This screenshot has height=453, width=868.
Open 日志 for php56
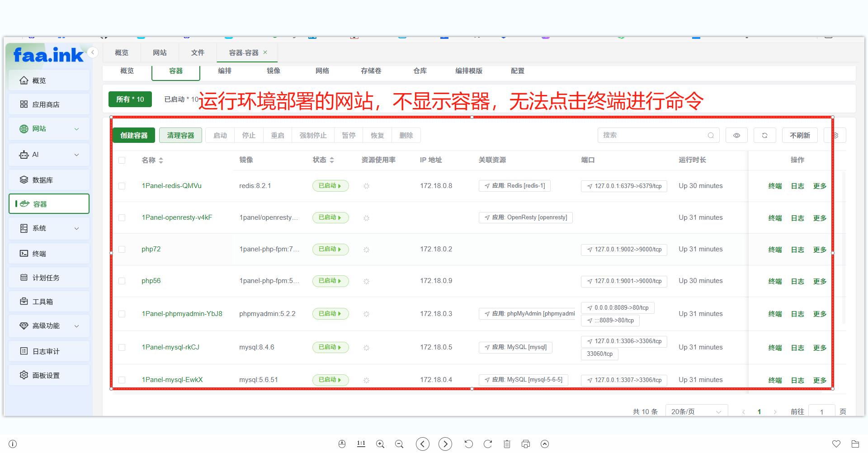coord(797,281)
